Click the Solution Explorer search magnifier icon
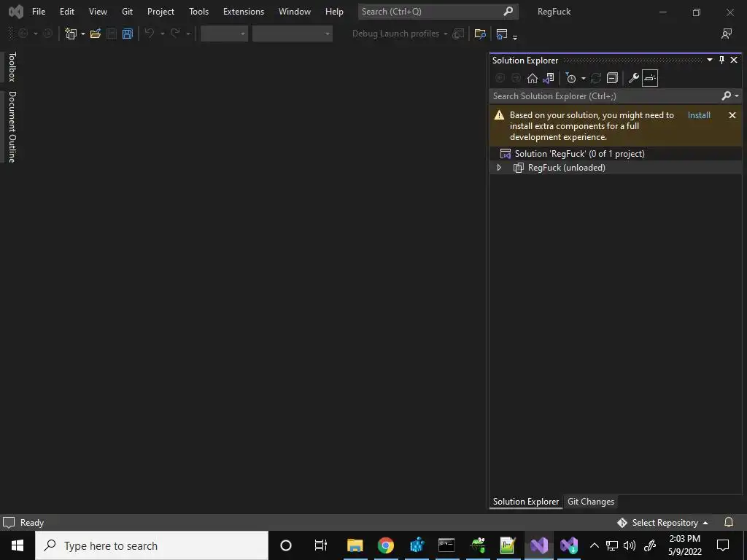 coord(727,96)
